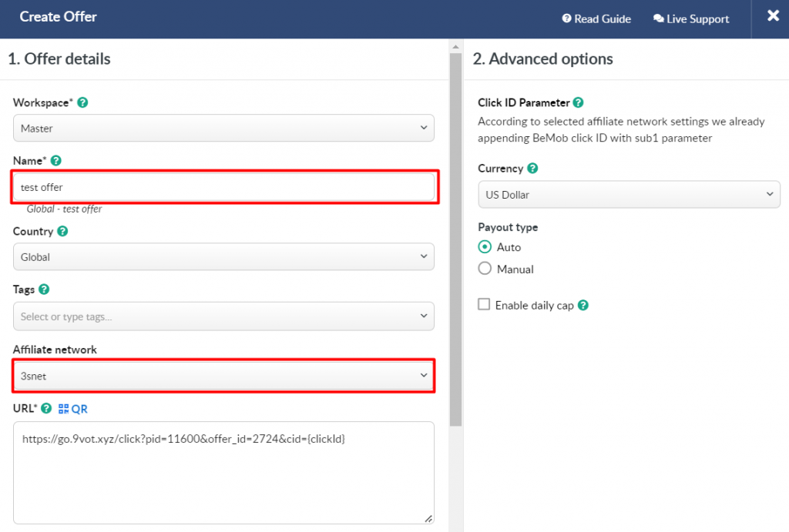Click the help icon next to Name

[55, 161]
